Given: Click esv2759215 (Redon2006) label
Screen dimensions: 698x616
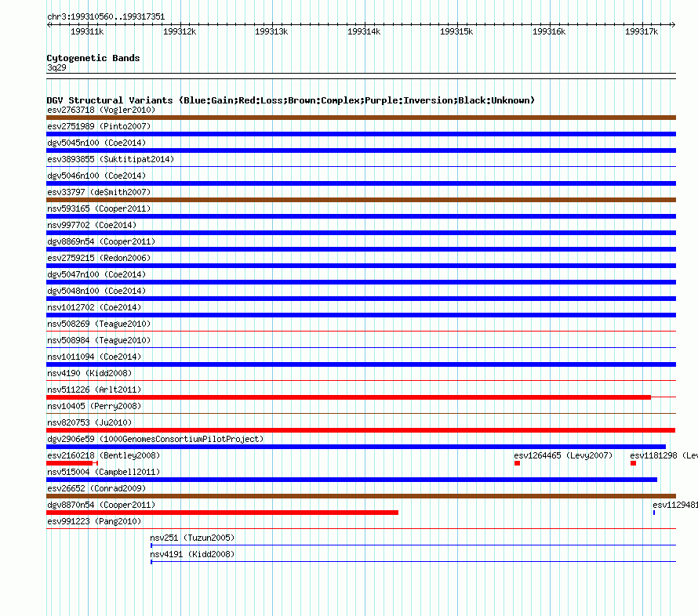Looking at the screenshot, I should pos(99,258).
